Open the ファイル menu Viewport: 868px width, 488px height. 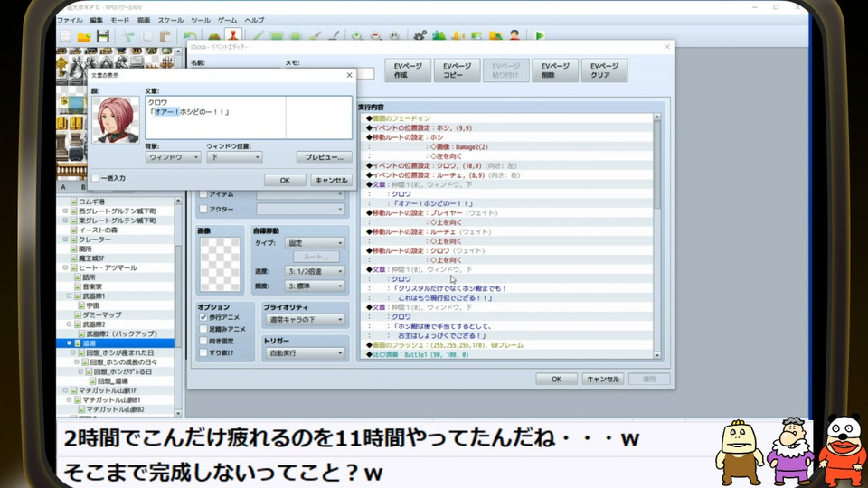pos(70,21)
